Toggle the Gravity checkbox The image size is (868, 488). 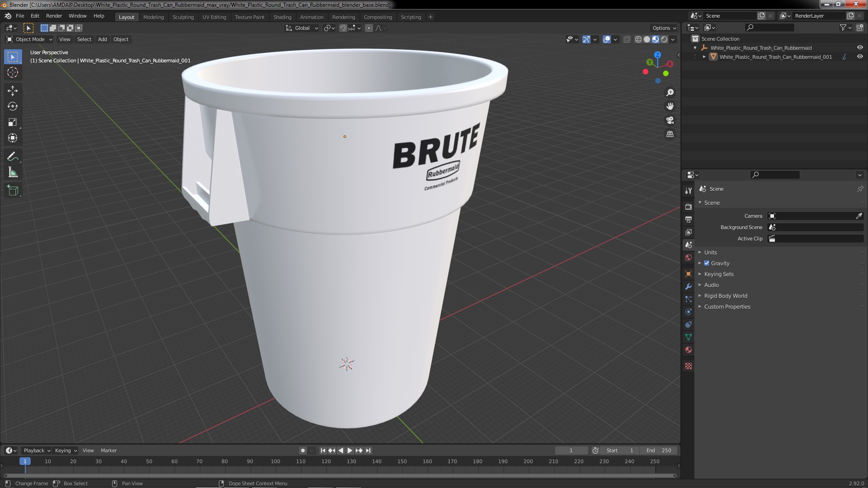(707, 263)
